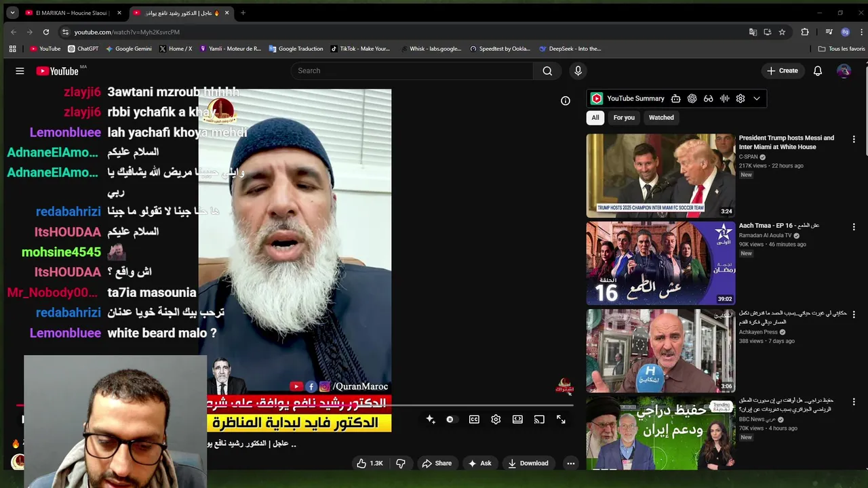Expand the YouTube Summary panel chevron
This screenshot has height=488, width=868.
pyautogui.click(x=757, y=98)
